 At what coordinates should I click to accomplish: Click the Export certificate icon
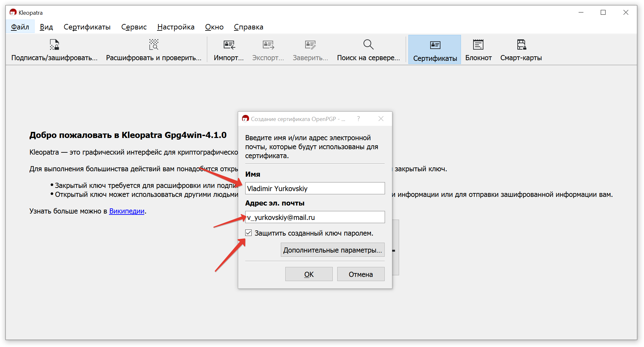tap(268, 45)
